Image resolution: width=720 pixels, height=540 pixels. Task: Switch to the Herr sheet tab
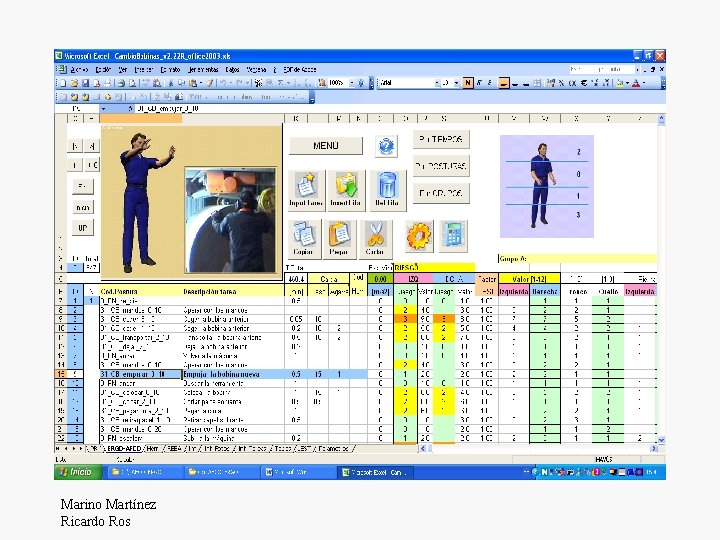pos(152,449)
